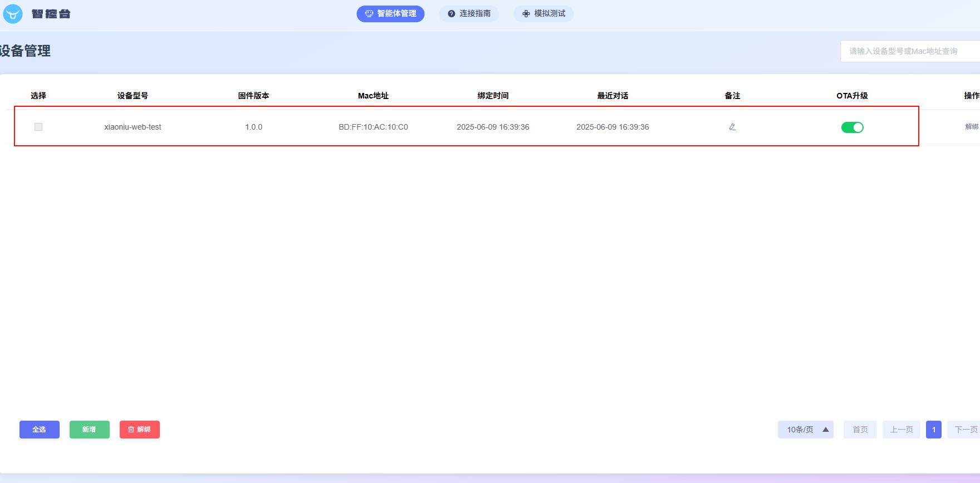Click the 智控台 logo icon
This screenshot has width=980, height=483.
tap(13, 13)
